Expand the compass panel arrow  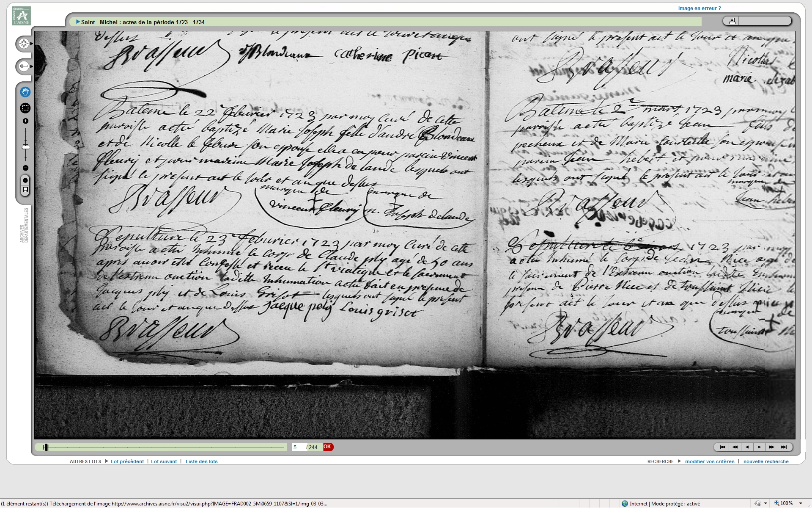pos(32,44)
